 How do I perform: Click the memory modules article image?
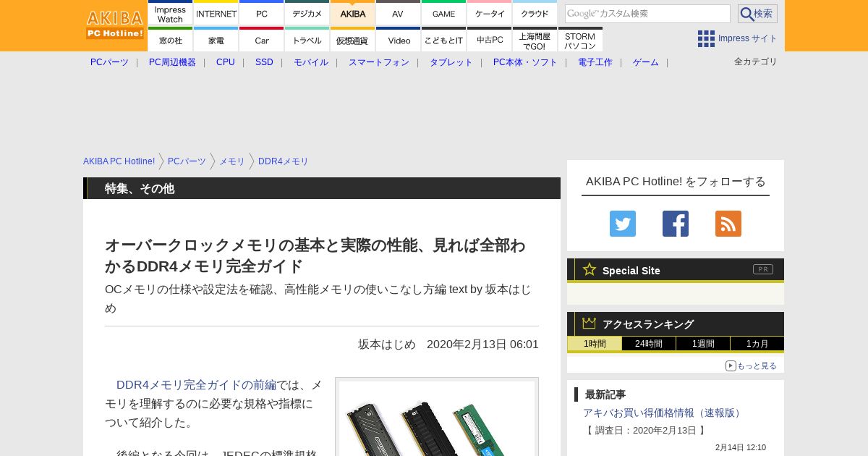pos(437,418)
